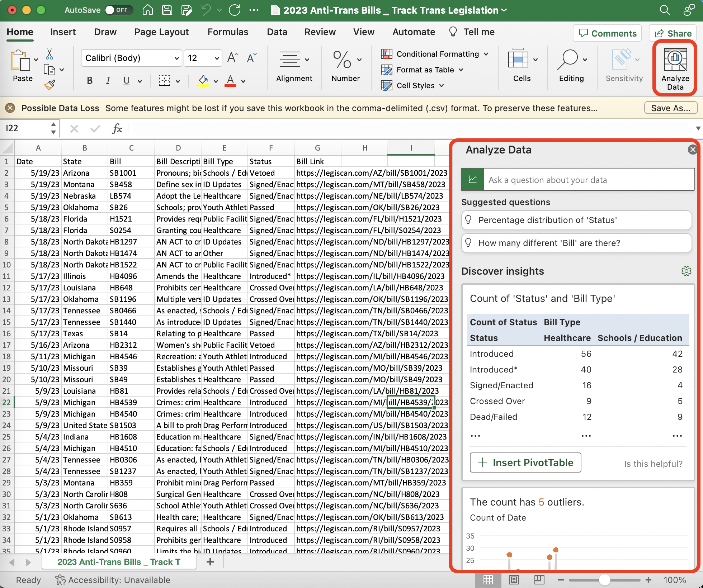
Task: Open the insights settings gear icon
Action: pos(686,271)
